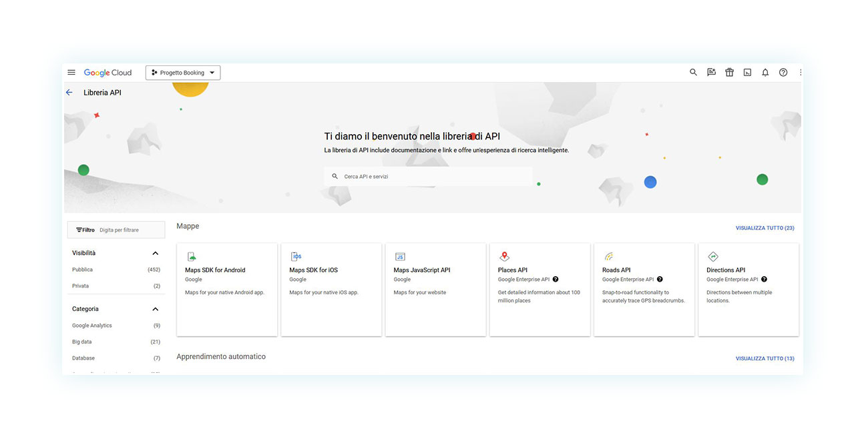Click the Apprendimento automatico heading
868x445 pixels.
coord(221,357)
